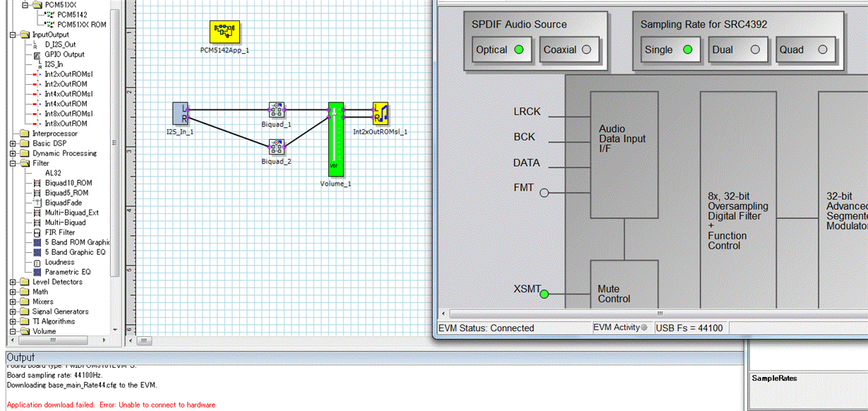Click the Volume_1 green slider block
This screenshot has width=868, height=411.
click(335, 138)
